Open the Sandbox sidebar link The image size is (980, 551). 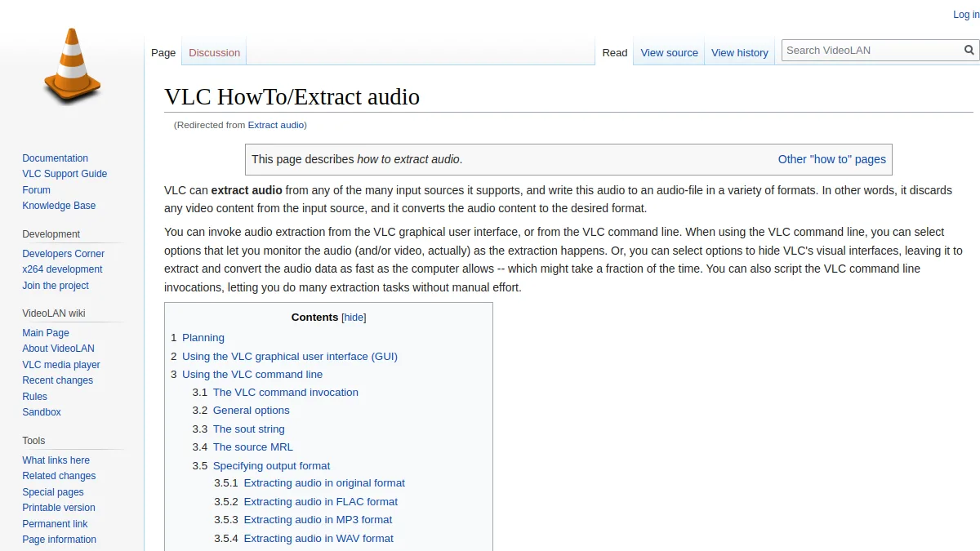coord(42,412)
